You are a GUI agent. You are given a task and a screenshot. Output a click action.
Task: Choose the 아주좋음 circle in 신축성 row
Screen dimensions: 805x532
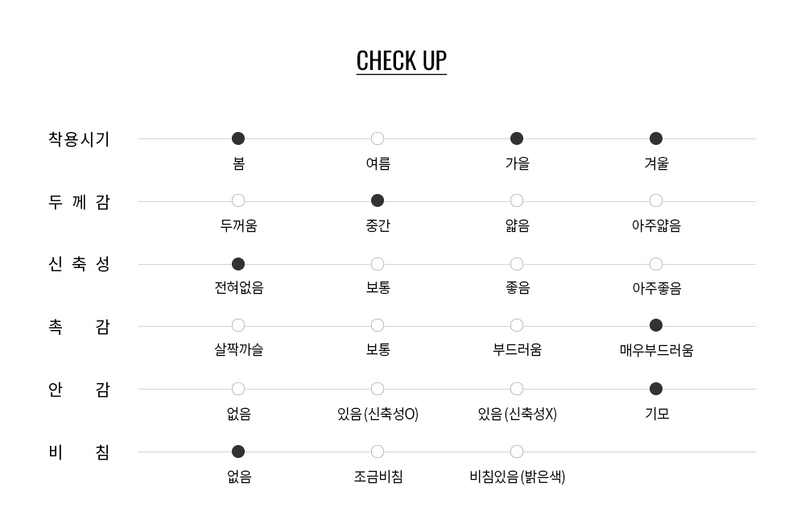click(x=656, y=264)
